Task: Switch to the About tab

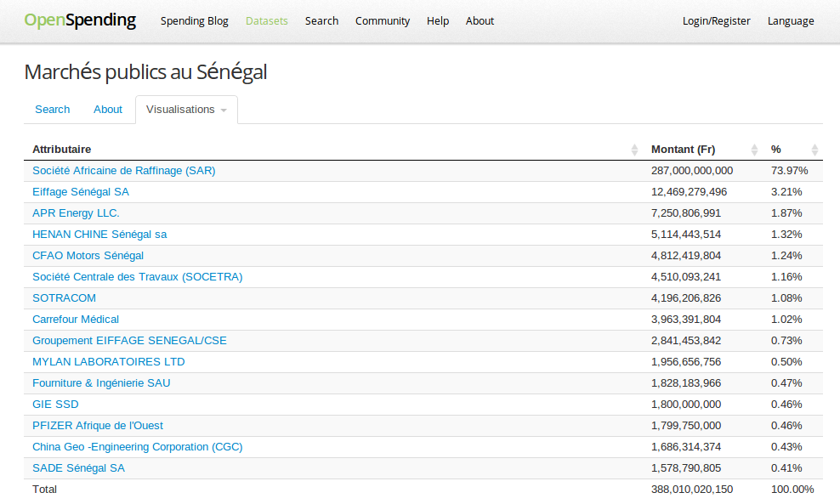Action: [107, 110]
